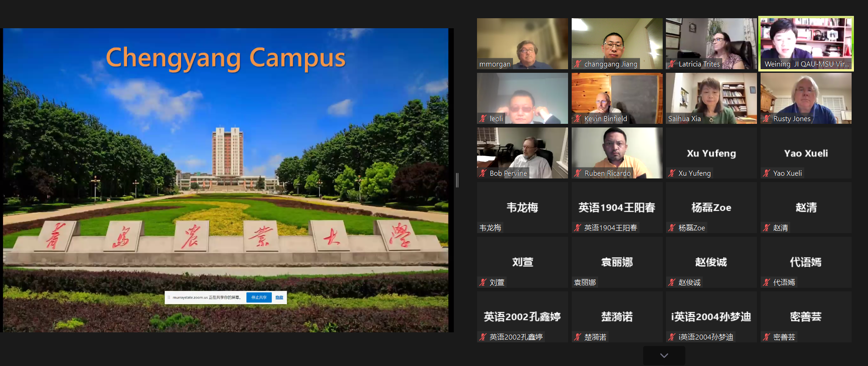Click muted mic icon beside Latricia Trites
Viewport: 868px width, 366px height.
[672, 64]
